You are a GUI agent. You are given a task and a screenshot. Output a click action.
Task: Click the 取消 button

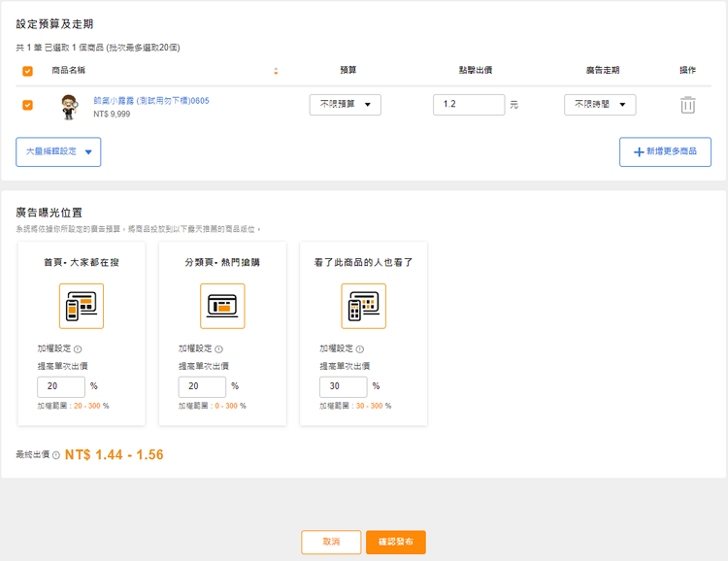(x=331, y=542)
